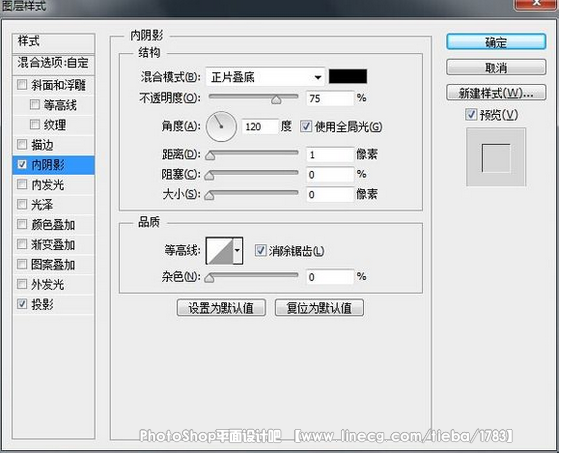Select the 投影 list row label
Screen dimensions: 563x453
[42, 304]
